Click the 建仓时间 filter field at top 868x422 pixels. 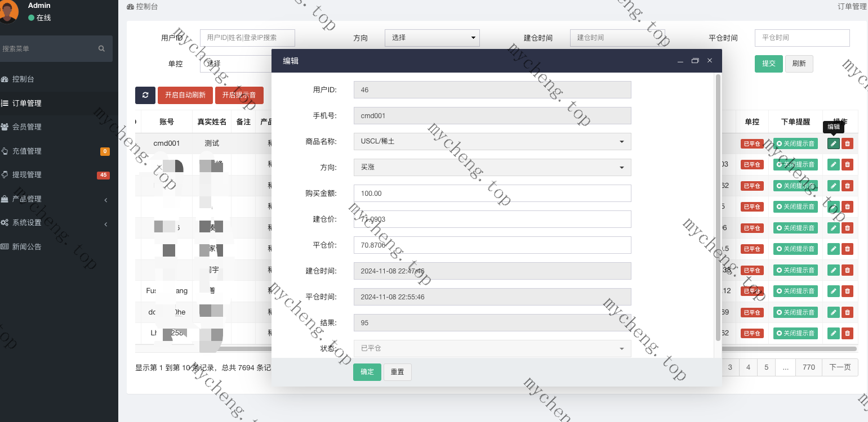(x=617, y=38)
